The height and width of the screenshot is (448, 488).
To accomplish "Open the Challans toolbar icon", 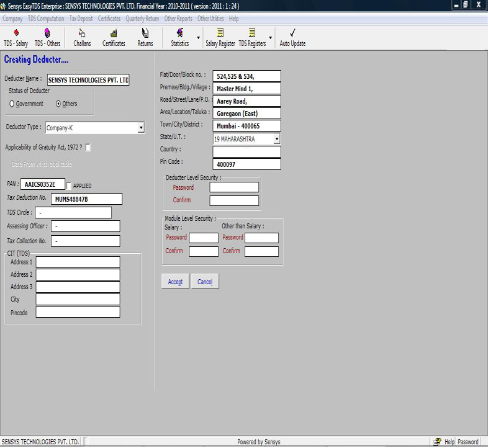I will pos(82,38).
